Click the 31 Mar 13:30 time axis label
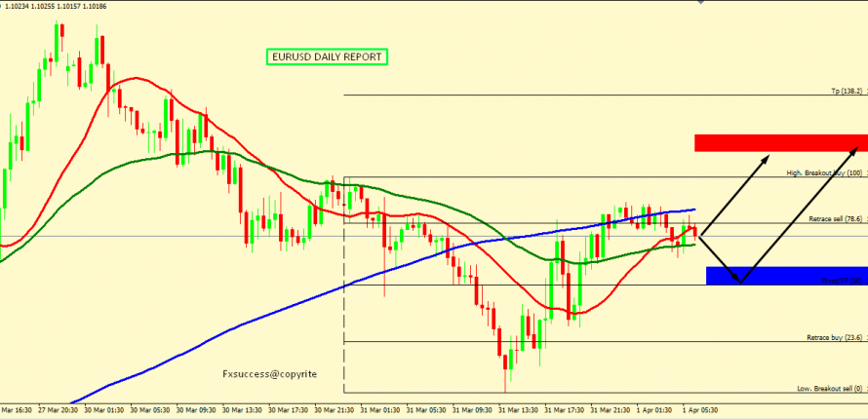 [518, 410]
